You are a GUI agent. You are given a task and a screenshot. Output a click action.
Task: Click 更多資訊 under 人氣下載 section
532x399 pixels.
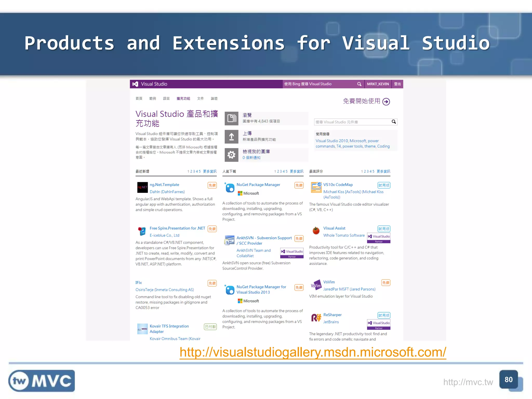tap(297, 171)
